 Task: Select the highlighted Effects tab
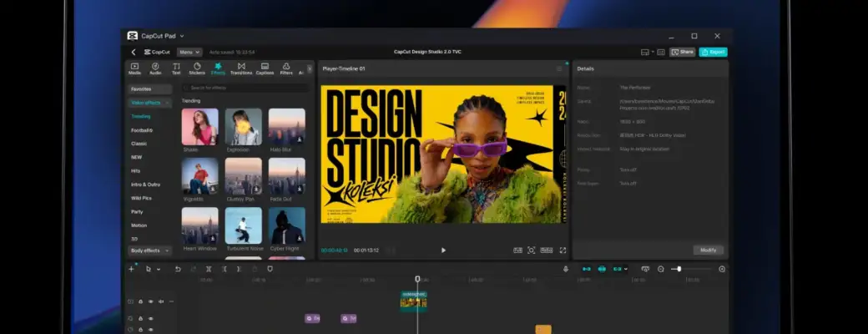pos(218,68)
